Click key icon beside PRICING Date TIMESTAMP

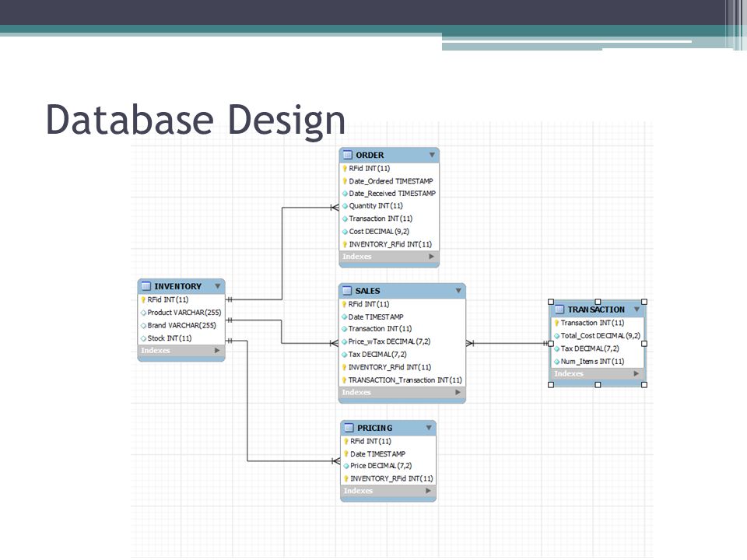click(345, 453)
